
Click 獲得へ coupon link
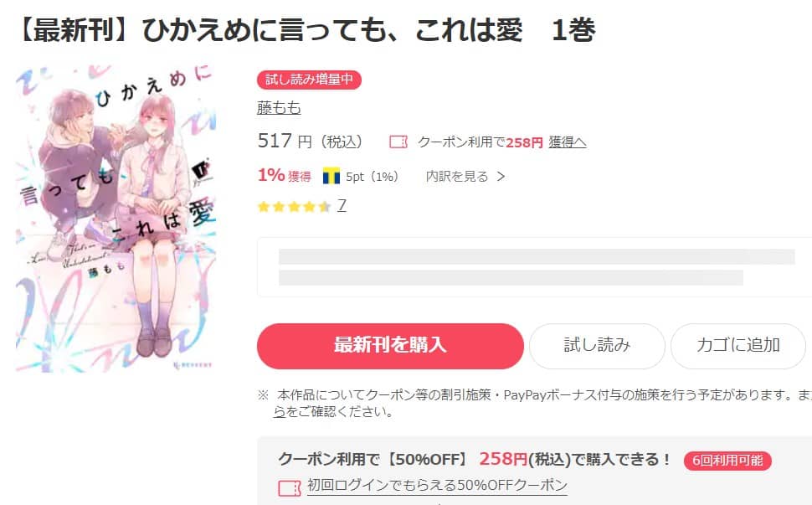[x=567, y=142]
